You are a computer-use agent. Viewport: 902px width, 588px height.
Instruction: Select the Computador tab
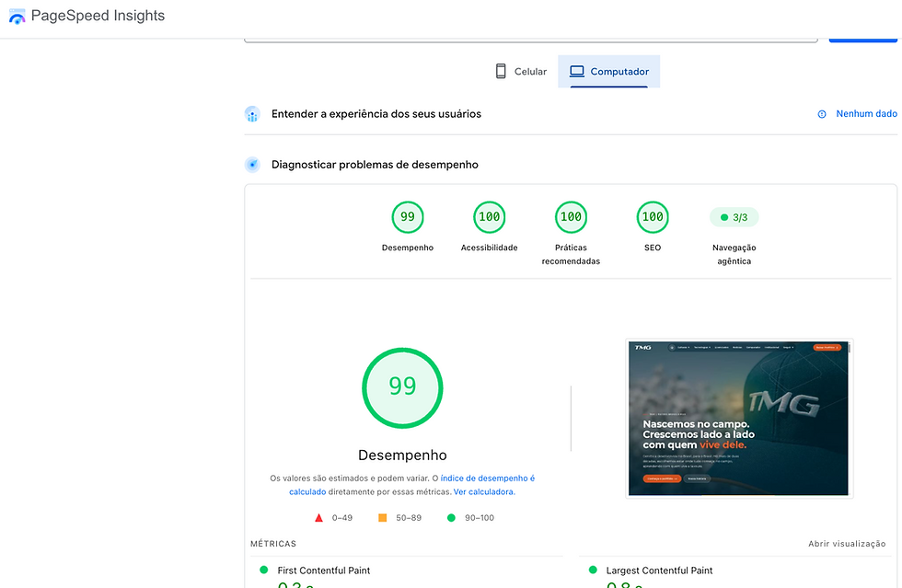(608, 72)
